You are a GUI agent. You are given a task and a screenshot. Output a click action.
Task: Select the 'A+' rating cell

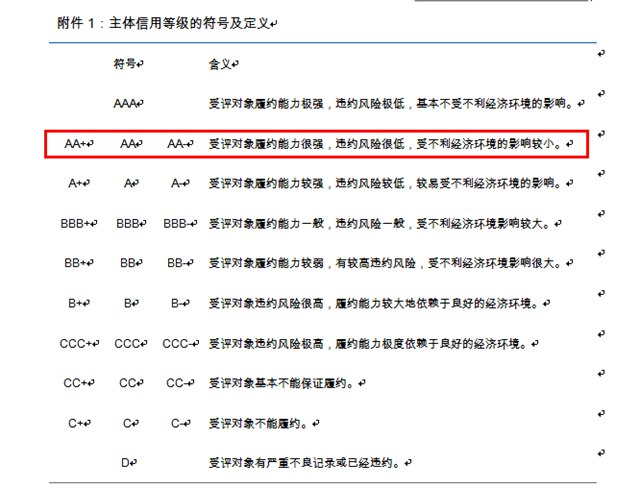click(76, 183)
